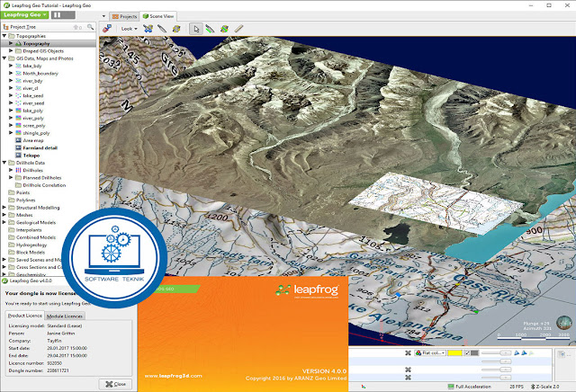Screen dimensions: 576x392
Task: Remove the fourth shape list row with X
Action: pyautogui.click(x=408, y=378)
